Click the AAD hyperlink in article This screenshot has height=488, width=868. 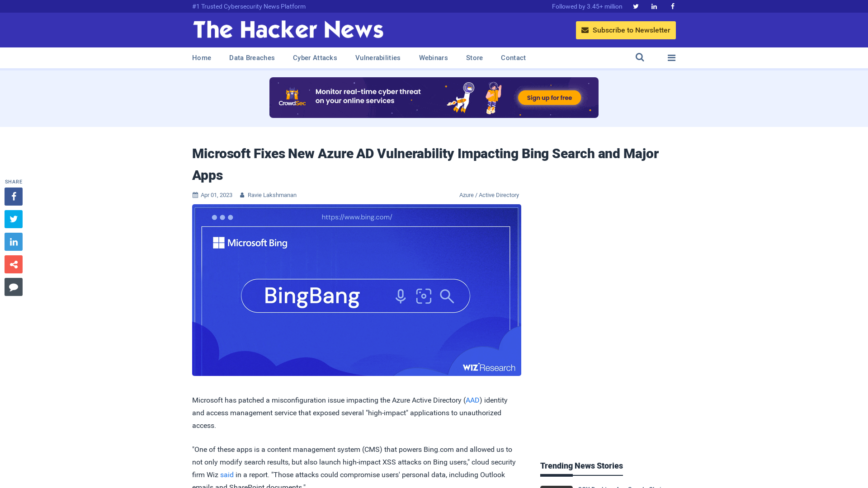pos(472,400)
